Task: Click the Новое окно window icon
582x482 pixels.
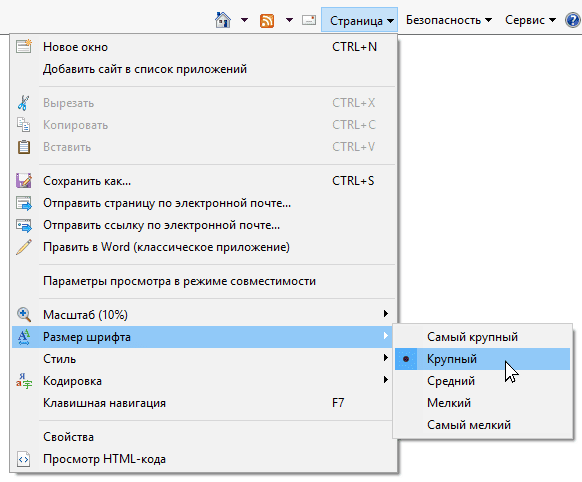Action: 24,47
